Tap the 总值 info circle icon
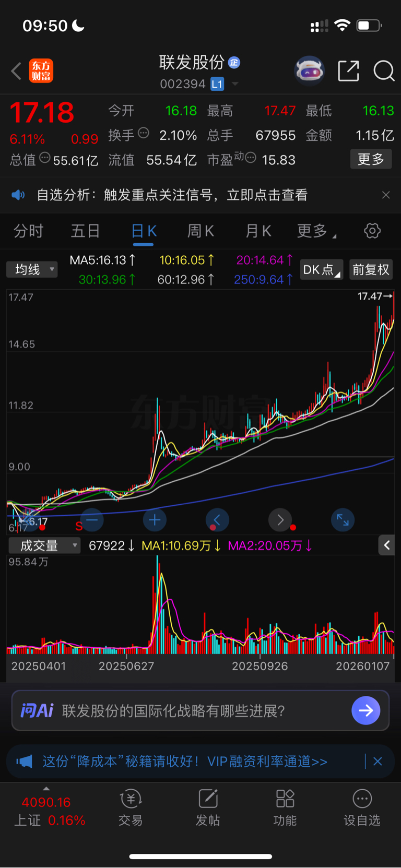The width and height of the screenshot is (401, 868). click(x=45, y=157)
